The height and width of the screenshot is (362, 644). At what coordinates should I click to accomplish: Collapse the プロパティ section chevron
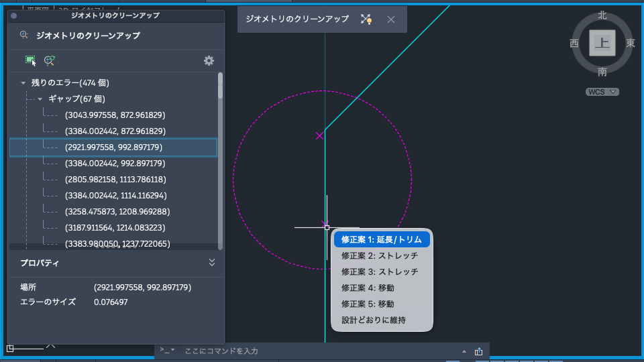click(x=212, y=262)
